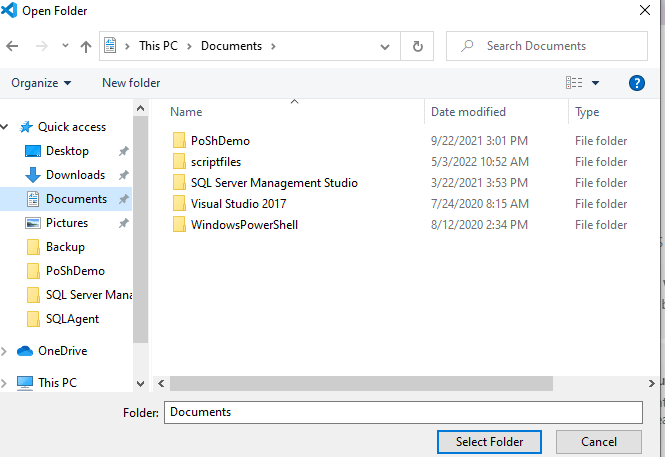Collapse the Quick access tree node
This screenshot has width=665, height=457.
click(x=5, y=127)
